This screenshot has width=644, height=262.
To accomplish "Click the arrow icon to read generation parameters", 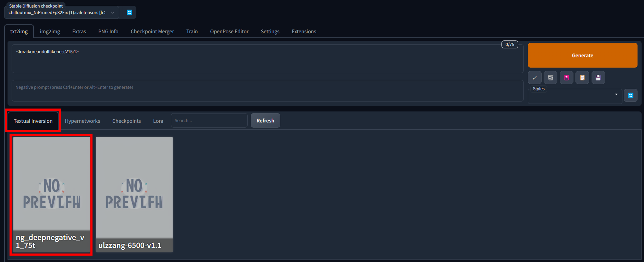I will pos(535,78).
